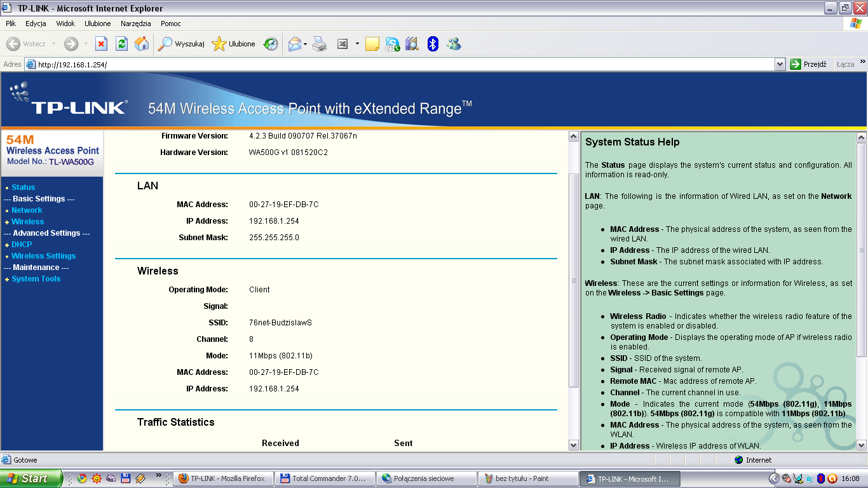Open browsing history icon
Image resolution: width=868 pixels, height=488 pixels.
point(271,44)
